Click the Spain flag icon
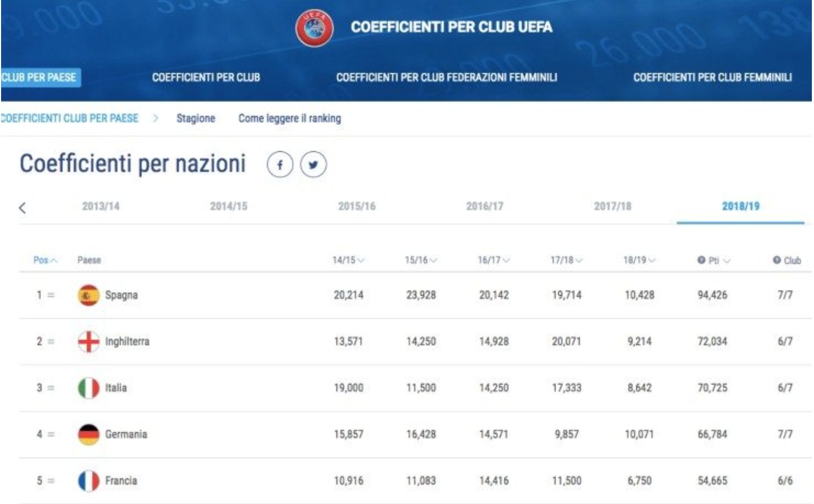This screenshot has width=814, height=504. coord(88,295)
